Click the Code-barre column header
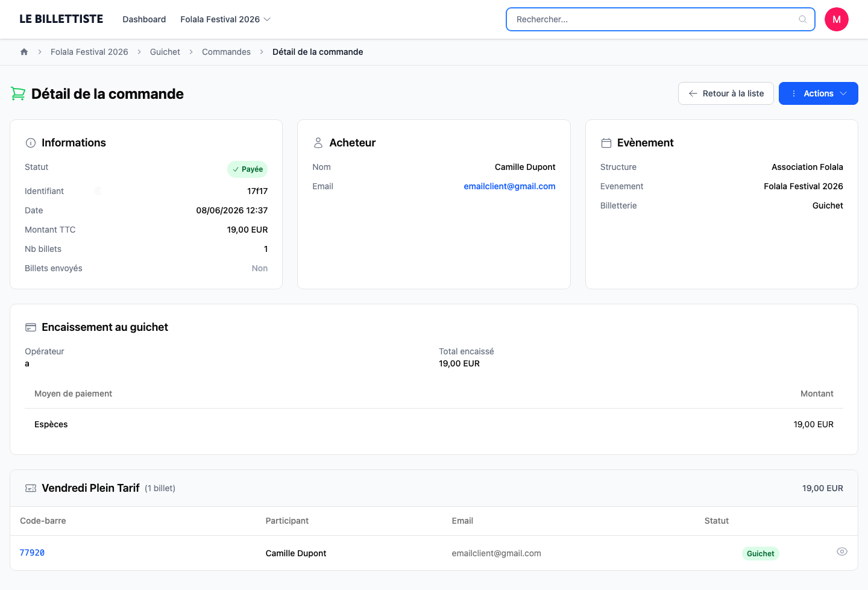 (43, 521)
